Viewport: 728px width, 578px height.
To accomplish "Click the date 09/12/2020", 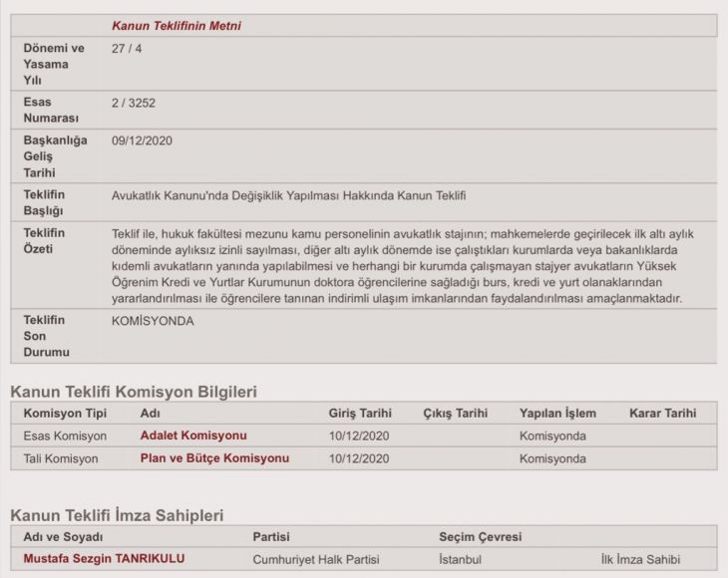I will click(143, 141).
